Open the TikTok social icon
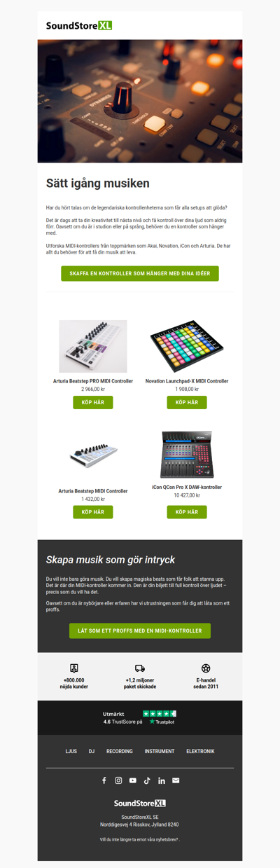Viewport: 280px width, 868px height. coord(147,780)
